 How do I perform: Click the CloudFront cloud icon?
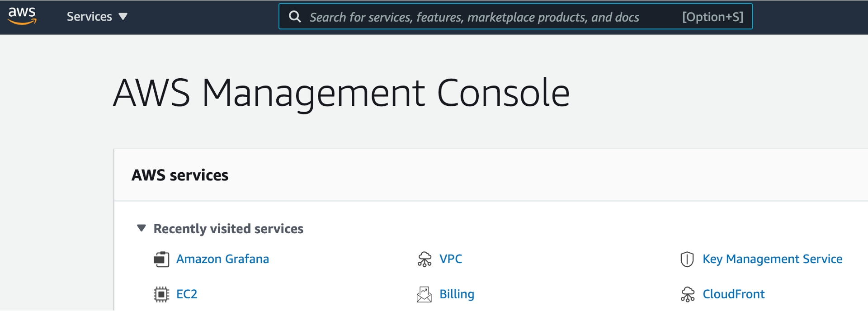pos(688,294)
